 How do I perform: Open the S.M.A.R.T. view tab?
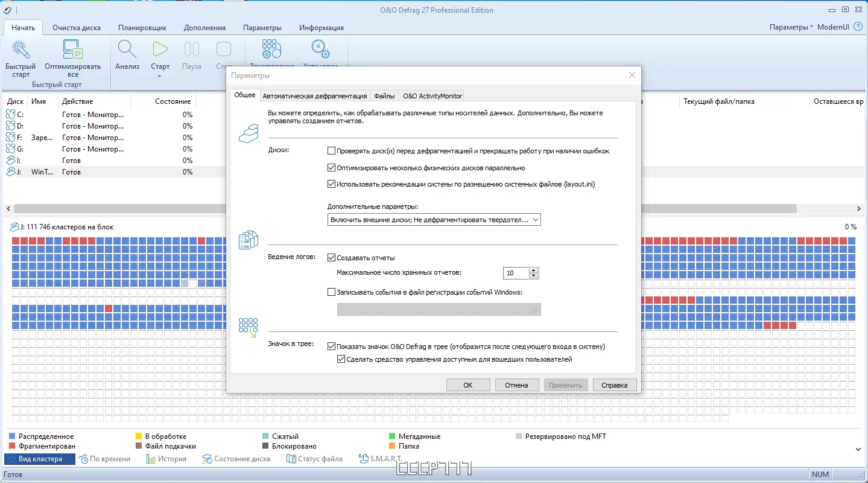381,459
